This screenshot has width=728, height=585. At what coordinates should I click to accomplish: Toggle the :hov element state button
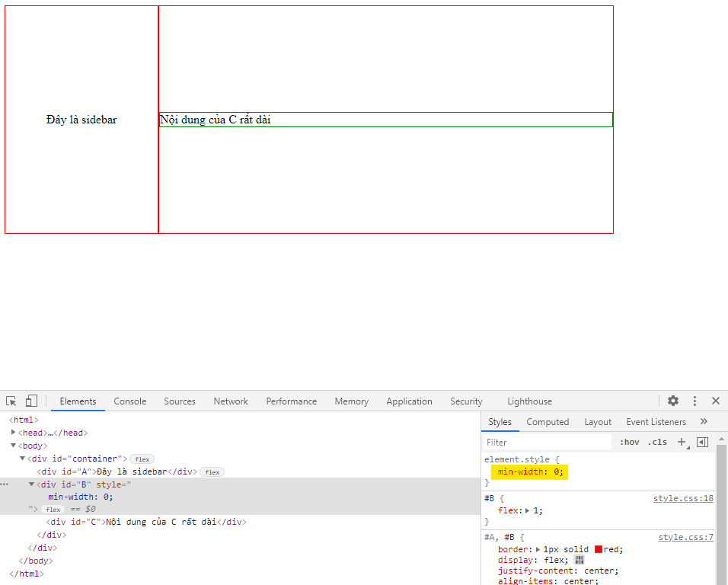point(630,442)
